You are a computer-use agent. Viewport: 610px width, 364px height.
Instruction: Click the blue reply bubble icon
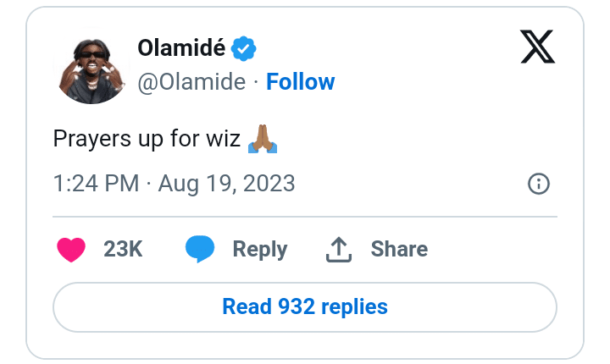(200, 250)
